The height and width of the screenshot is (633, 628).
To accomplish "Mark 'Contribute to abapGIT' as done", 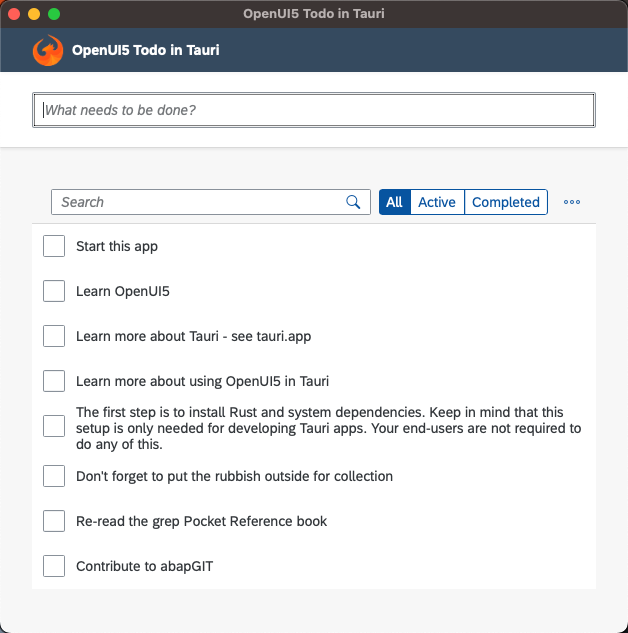I will tap(54, 566).
